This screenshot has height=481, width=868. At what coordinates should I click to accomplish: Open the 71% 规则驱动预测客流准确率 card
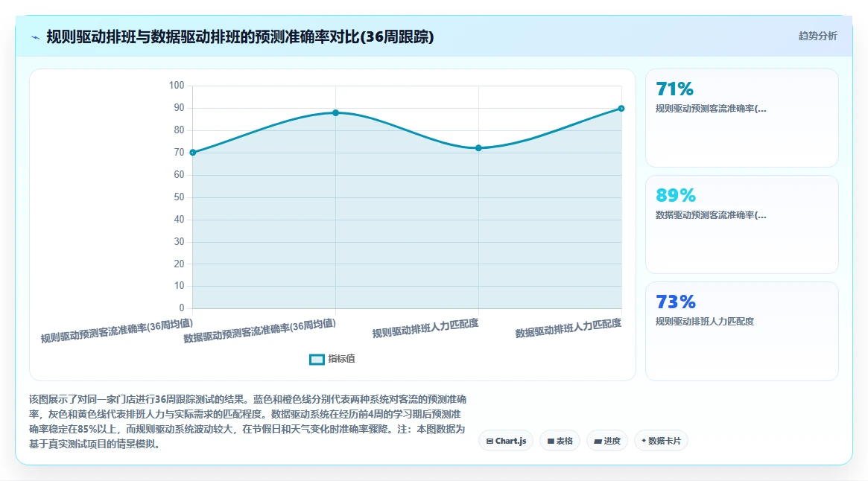742,118
